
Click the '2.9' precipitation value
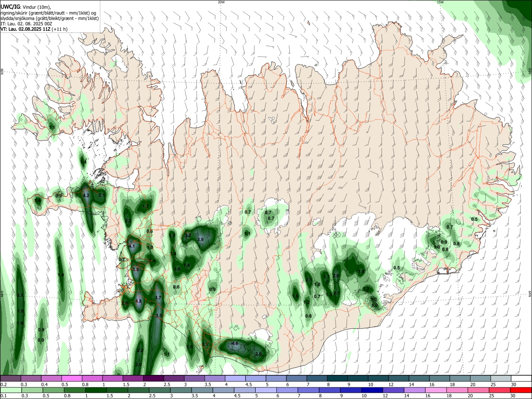click(336, 276)
